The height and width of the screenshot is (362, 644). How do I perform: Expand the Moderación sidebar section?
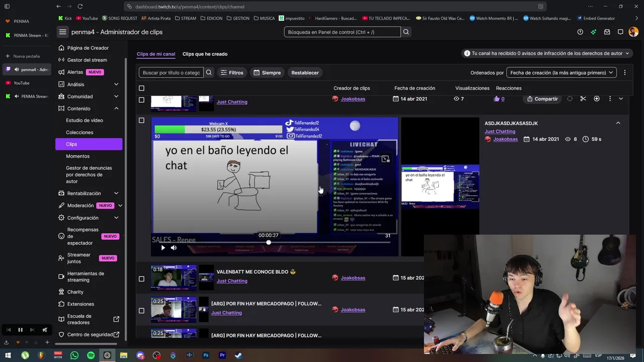[x=120, y=205]
